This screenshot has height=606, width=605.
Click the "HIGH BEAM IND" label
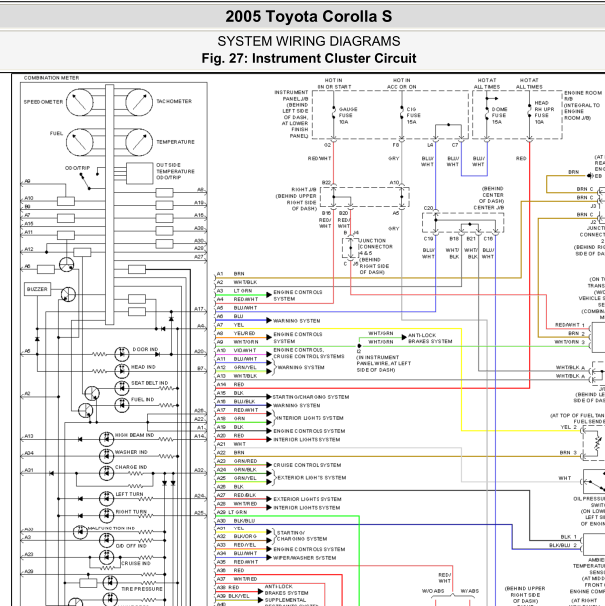(134, 435)
